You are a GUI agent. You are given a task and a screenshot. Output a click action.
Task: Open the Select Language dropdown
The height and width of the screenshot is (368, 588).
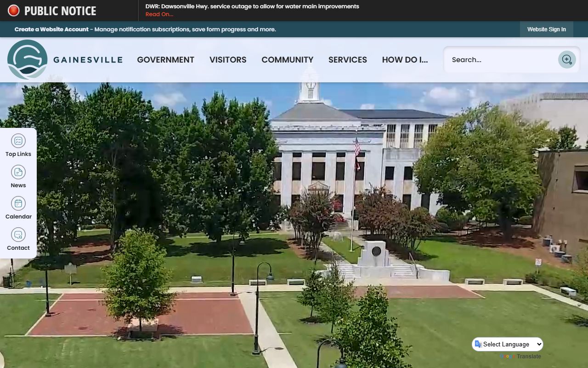coord(508,344)
